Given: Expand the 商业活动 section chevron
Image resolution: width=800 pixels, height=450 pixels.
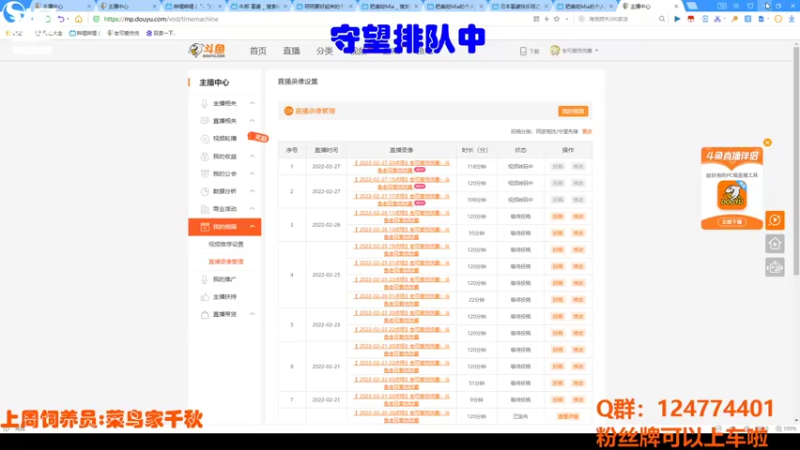Looking at the screenshot, I should coord(252,209).
